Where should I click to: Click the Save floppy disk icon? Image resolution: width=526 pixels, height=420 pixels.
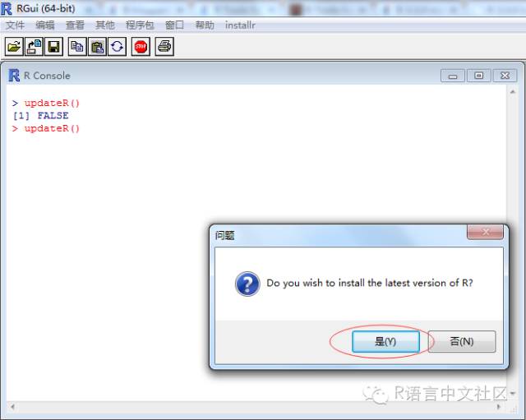pos(53,46)
